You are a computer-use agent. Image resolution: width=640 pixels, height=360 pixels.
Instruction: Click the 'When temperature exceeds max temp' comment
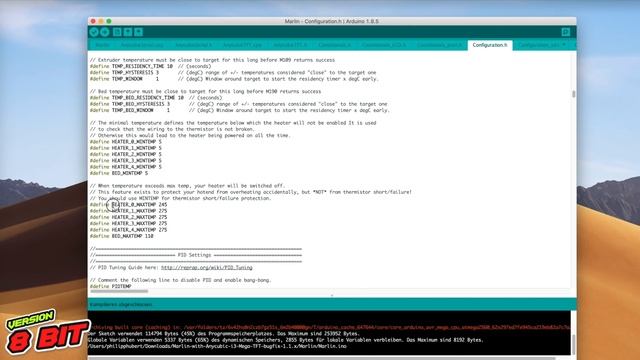(187, 186)
